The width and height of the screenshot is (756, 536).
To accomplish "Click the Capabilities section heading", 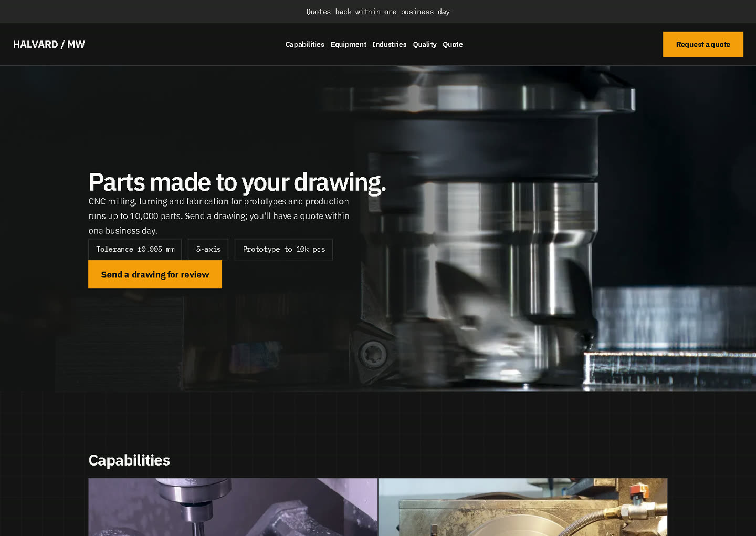I will click(x=129, y=460).
